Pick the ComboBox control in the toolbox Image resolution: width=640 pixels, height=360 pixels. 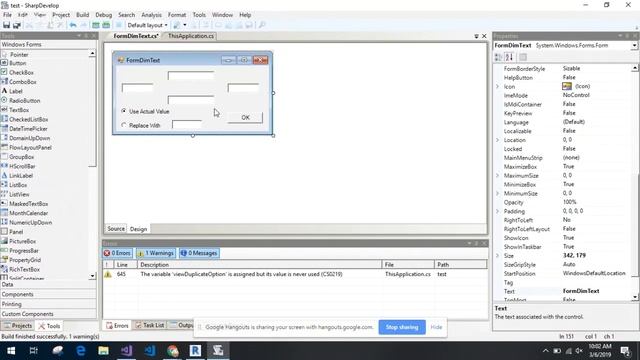[x=22, y=82]
